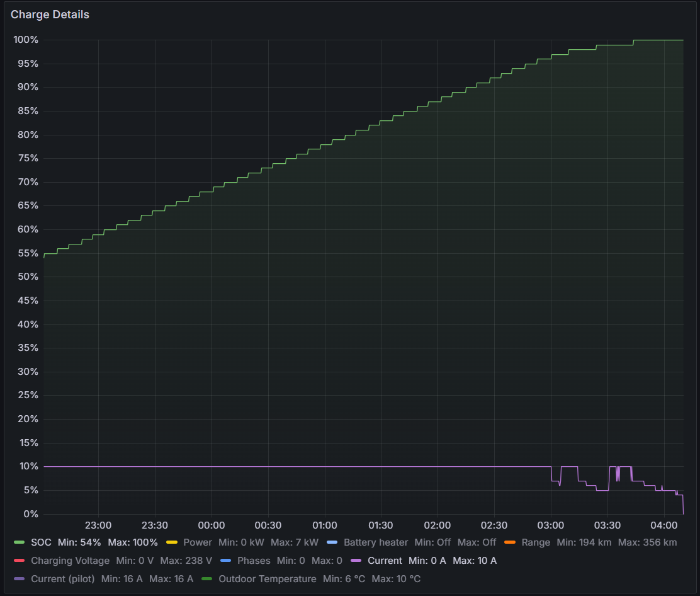Click the 01:00 time axis label
This screenshot has height=596, width=700.
click(324, 525)
